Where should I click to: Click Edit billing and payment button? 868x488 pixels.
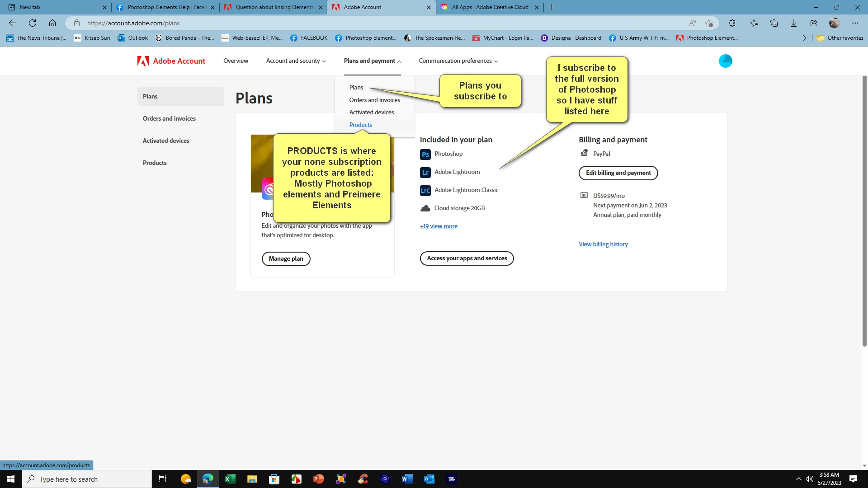pyautogui.click(x=618, y=173)
